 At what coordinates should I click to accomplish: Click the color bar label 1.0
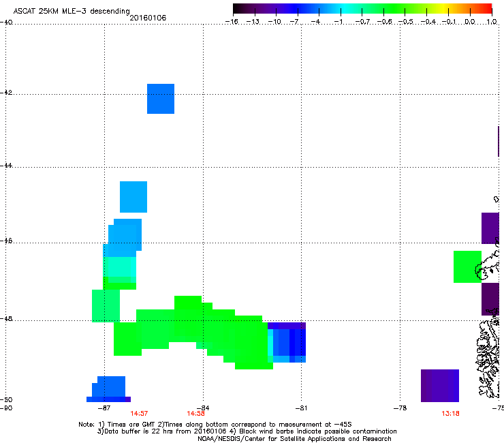click(x=492, y=22)
